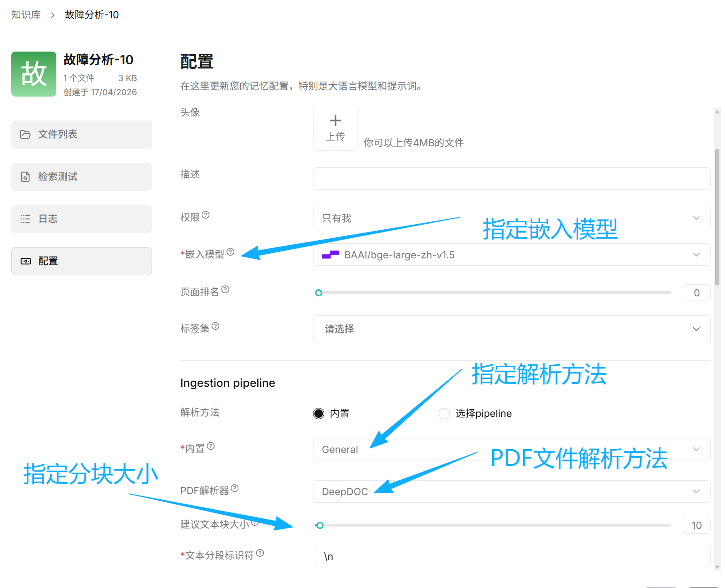Image resolution: width=725 pixels, height=588 pixels.
Task: Click help icon next to 标签集
Action: [215, 326]
